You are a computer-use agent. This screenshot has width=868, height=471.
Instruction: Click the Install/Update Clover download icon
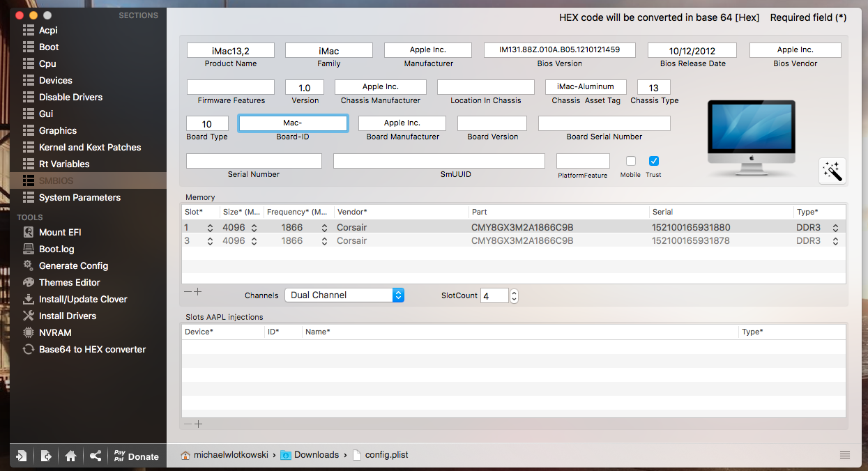coord(29,299)
